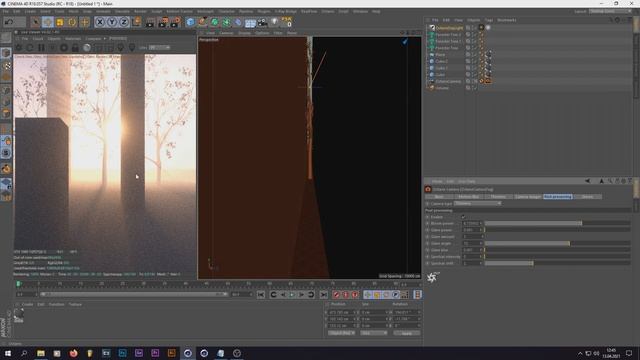Image resolution: width=640 pixels, height=360 pixels.
Task: Open After Effects from the taskbar
Action: coord(139,353)
